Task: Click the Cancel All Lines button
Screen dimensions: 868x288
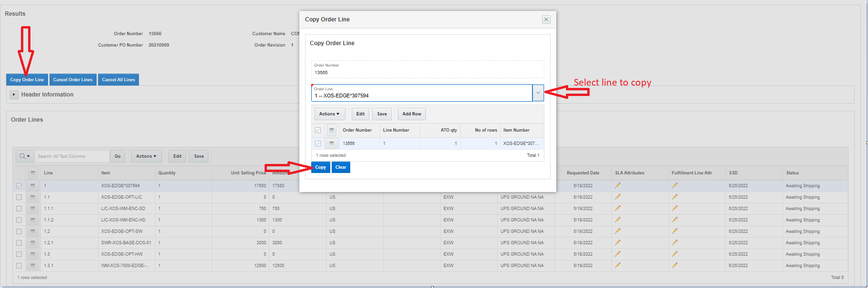Action: point(118,80)
